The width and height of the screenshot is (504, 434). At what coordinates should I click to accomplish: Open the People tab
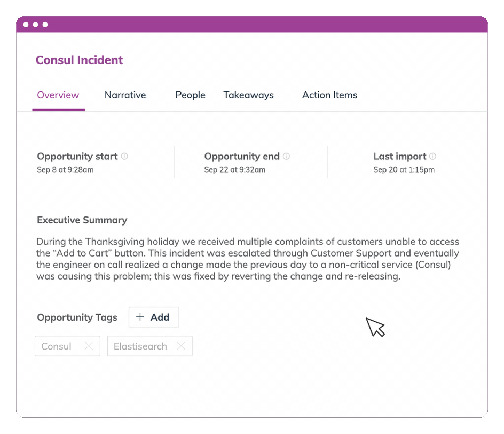tap(190, 95)
